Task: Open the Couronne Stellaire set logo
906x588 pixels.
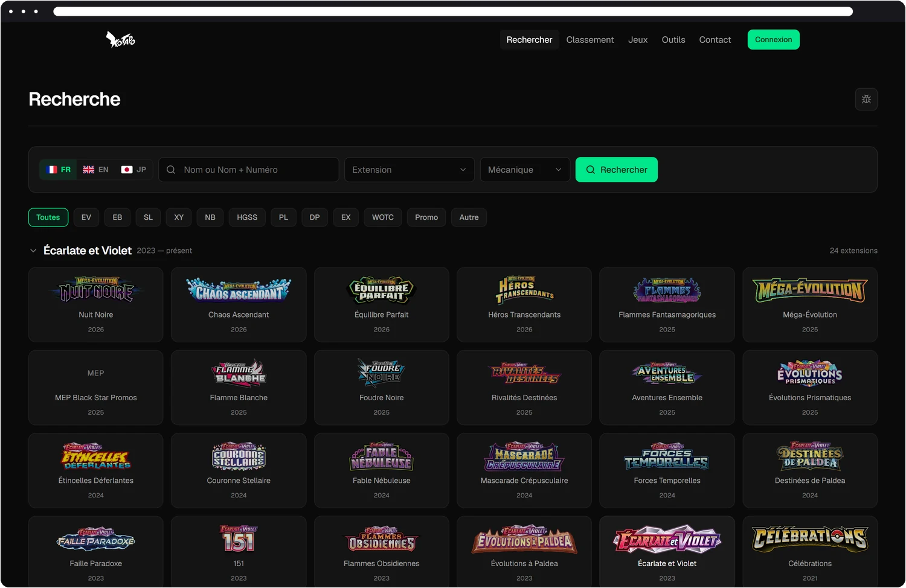Action: tap(239, 456)
